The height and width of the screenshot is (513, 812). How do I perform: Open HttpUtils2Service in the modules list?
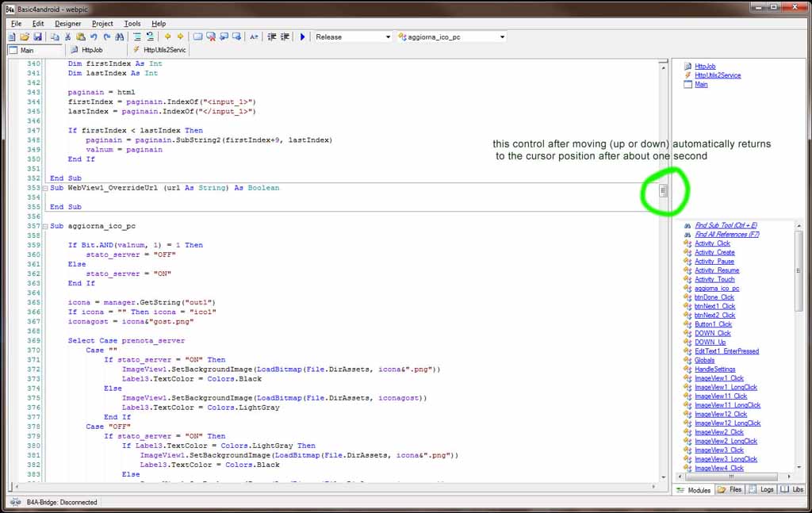pos(718,75)
